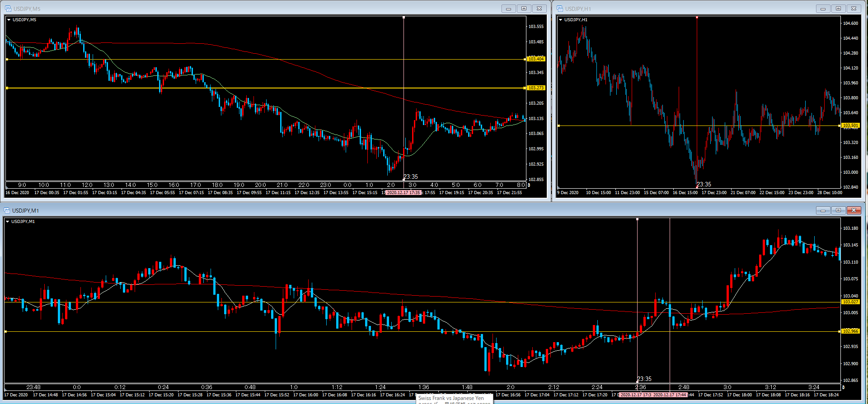
Task: Maximize the USDJPY,M5 chart window
Action: tap(524, 9)
